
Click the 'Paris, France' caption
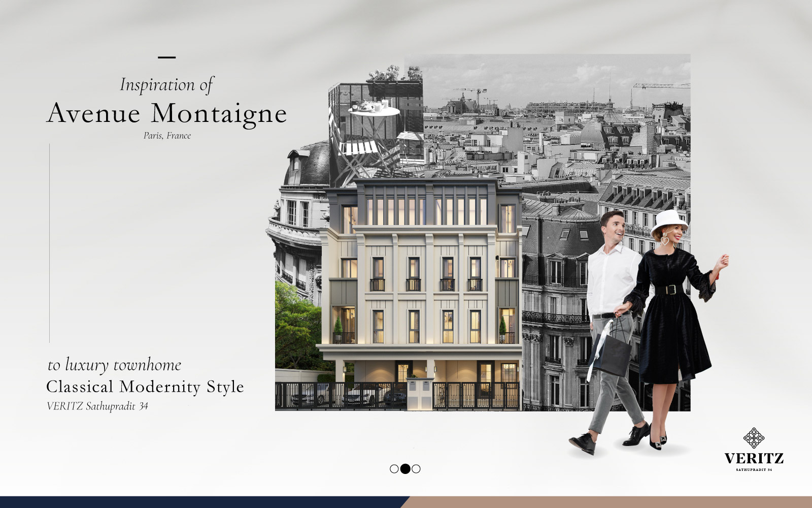[167, 136]
